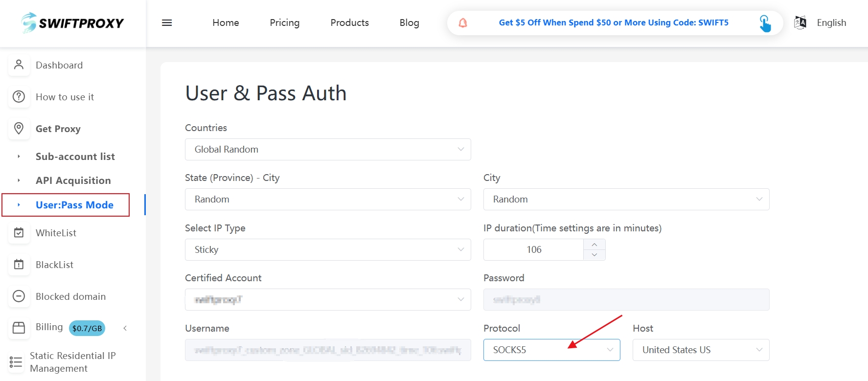Click the SWIFT5 discount promo banner
The image size is (868, 381).
613,22
